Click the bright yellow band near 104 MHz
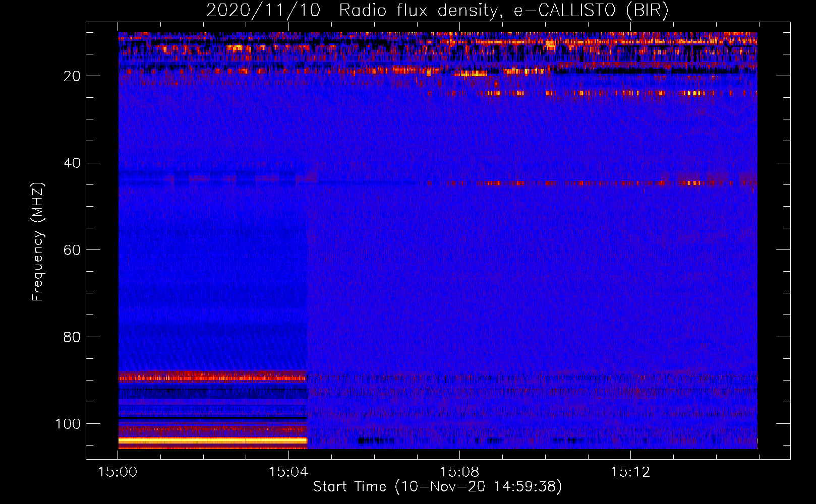 (213, 440)
